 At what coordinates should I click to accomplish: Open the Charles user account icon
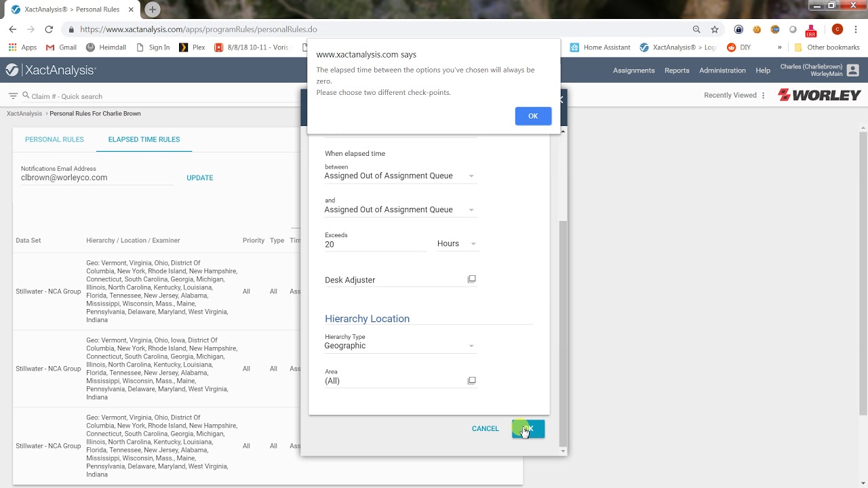tap(852, 70)
